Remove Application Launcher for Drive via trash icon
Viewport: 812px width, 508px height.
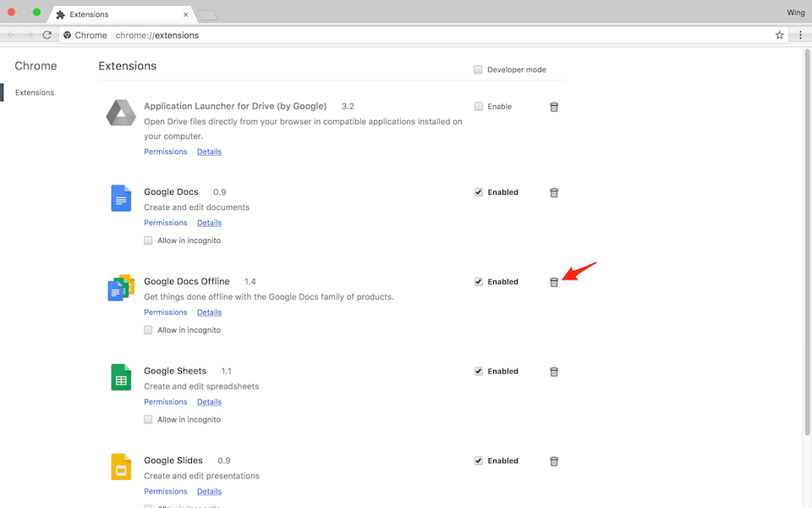pos(553,107)
